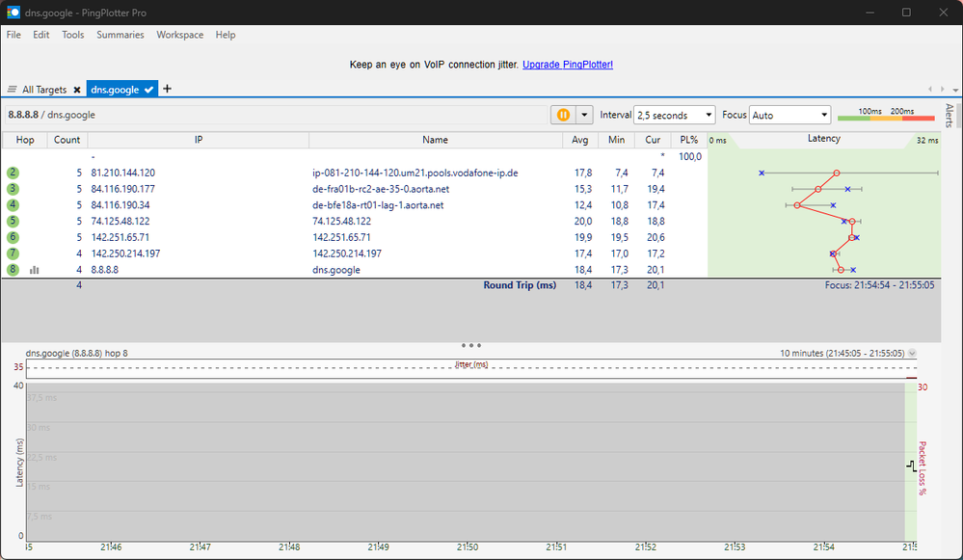This screenshot has height=560, width=963.
Task: Click the Avg column header
Action: 579,140
